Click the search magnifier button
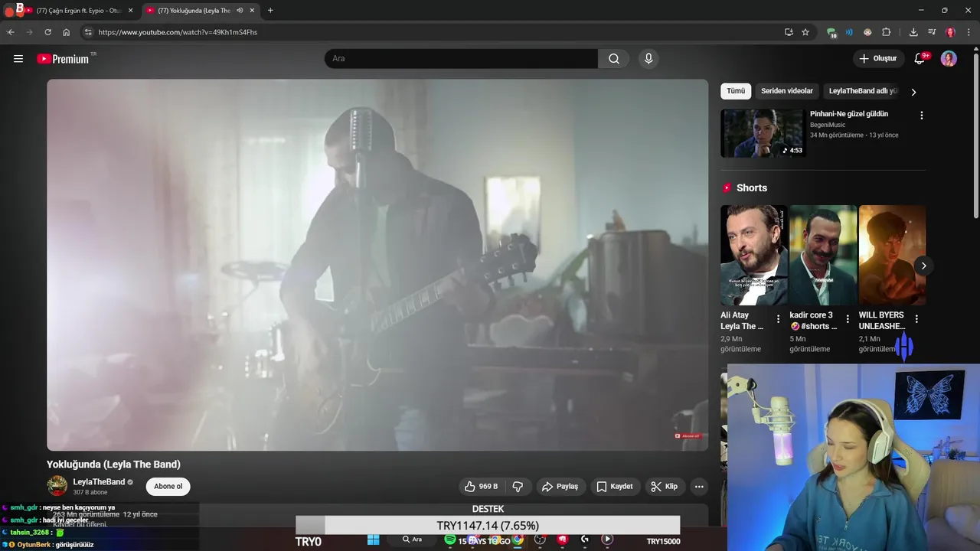Image resolution: width=980 pixels, height=551 pixels. point(614,59)
